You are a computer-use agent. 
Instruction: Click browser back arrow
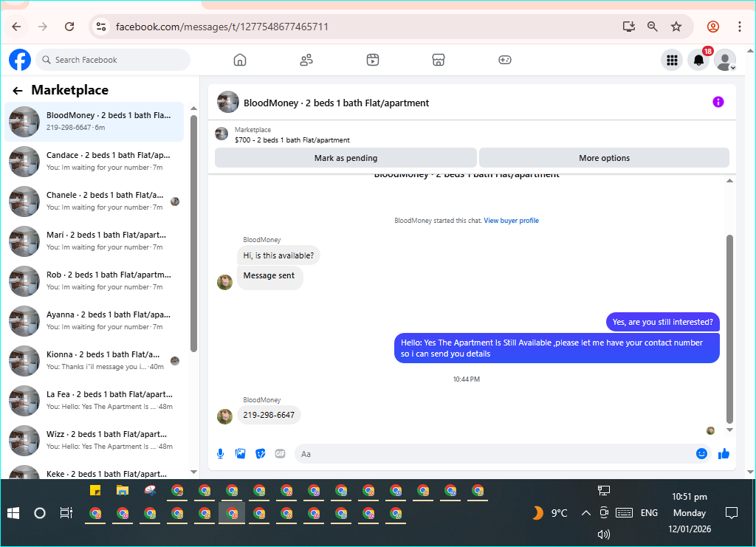point(16,27)
